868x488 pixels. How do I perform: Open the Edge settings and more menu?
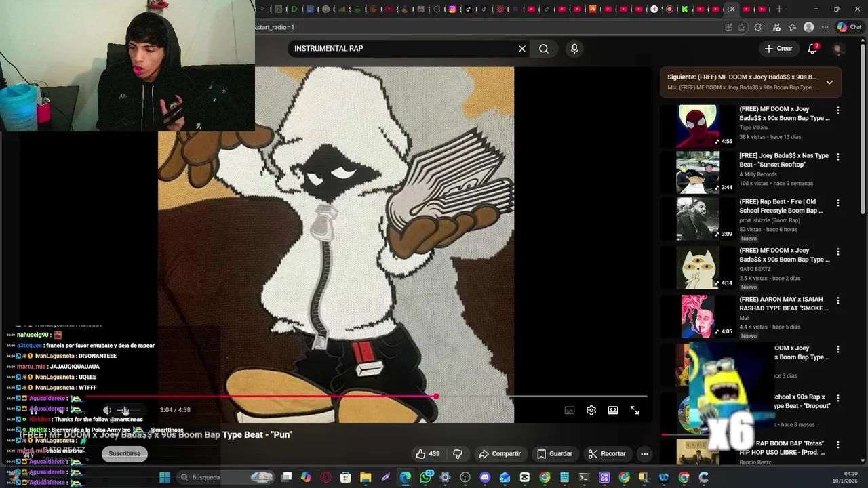825,27
